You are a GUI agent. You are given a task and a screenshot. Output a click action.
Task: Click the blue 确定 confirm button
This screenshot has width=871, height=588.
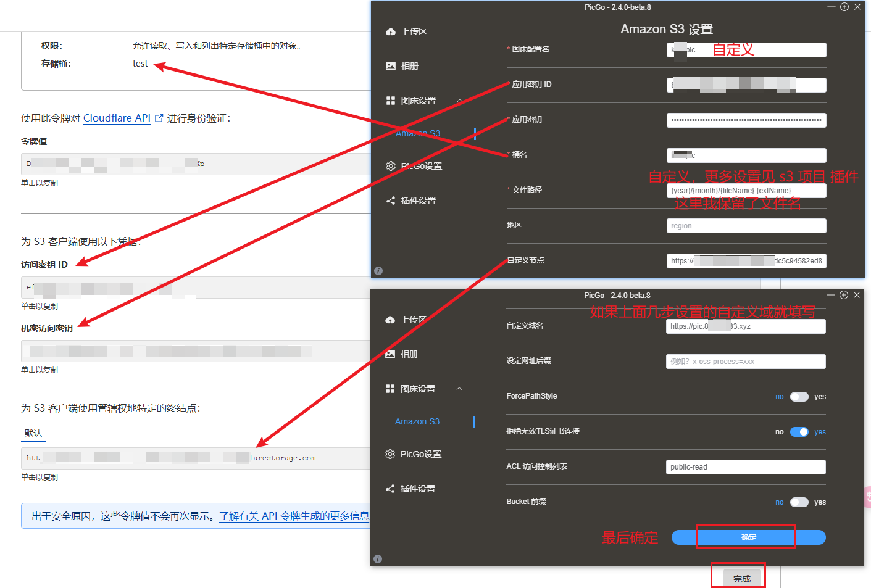748,537
